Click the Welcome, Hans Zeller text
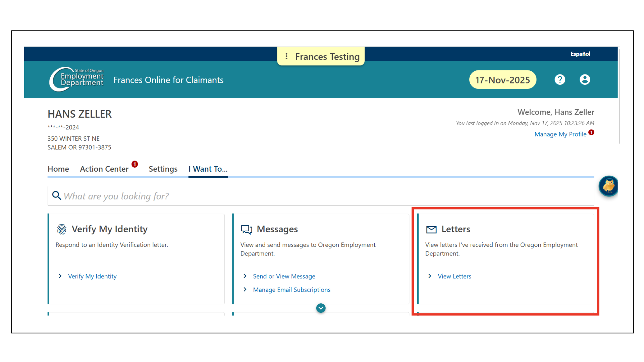The height and width of the screenshot is (362, 644). point(556,112)
